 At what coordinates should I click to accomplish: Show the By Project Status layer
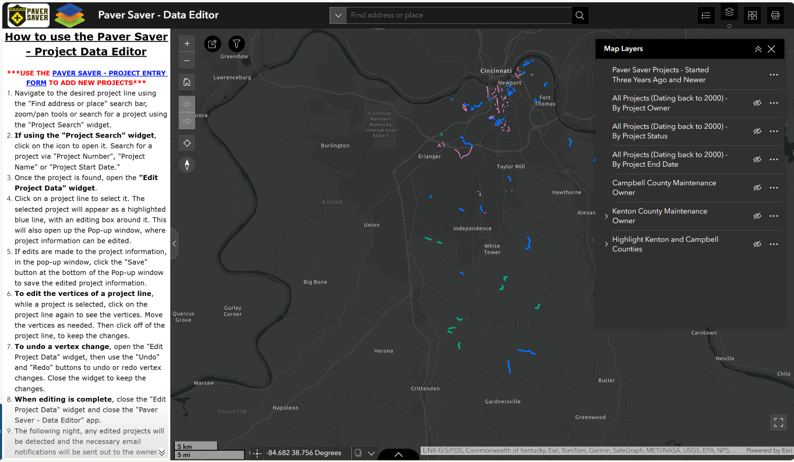click(757, 131)
